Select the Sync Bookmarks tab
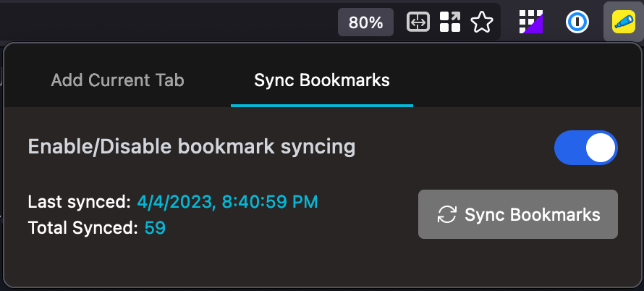This screenshot has width=644, height=291. coord(321,80)
